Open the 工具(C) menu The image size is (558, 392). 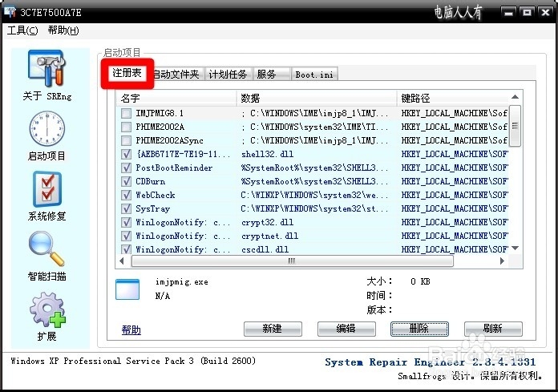(x=22, y=30)
